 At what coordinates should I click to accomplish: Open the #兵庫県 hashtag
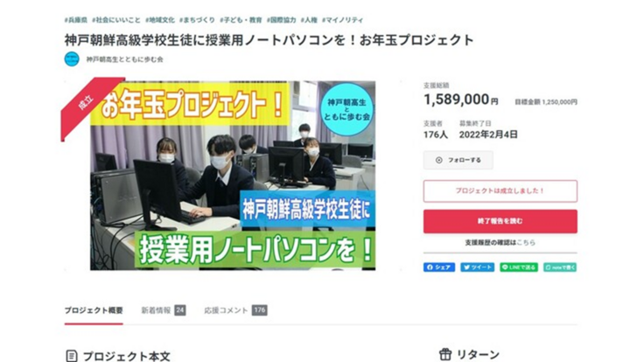coord(76,20)
